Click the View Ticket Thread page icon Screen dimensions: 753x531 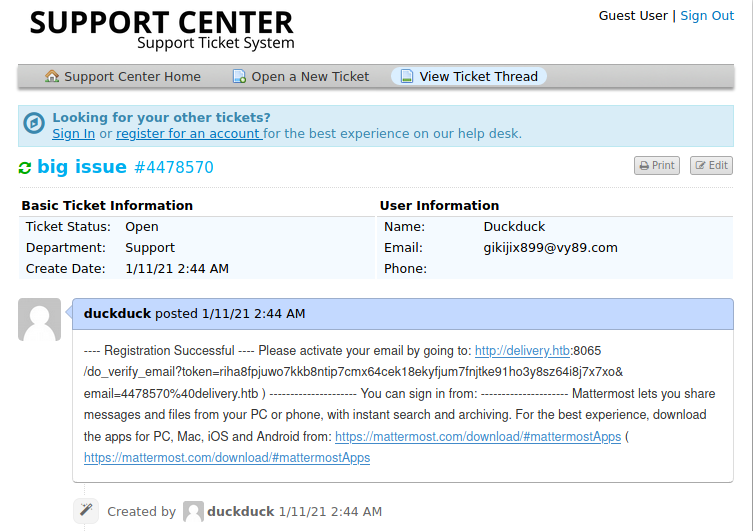407,77
